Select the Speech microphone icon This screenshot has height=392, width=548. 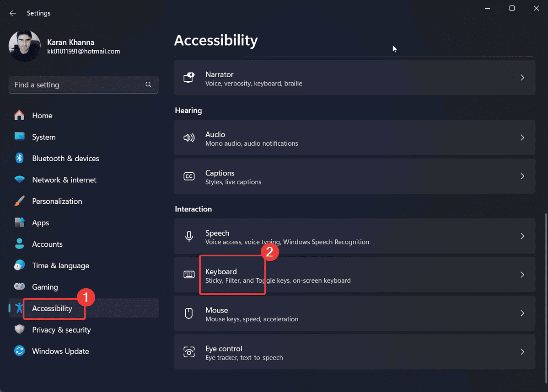[189, 236]
